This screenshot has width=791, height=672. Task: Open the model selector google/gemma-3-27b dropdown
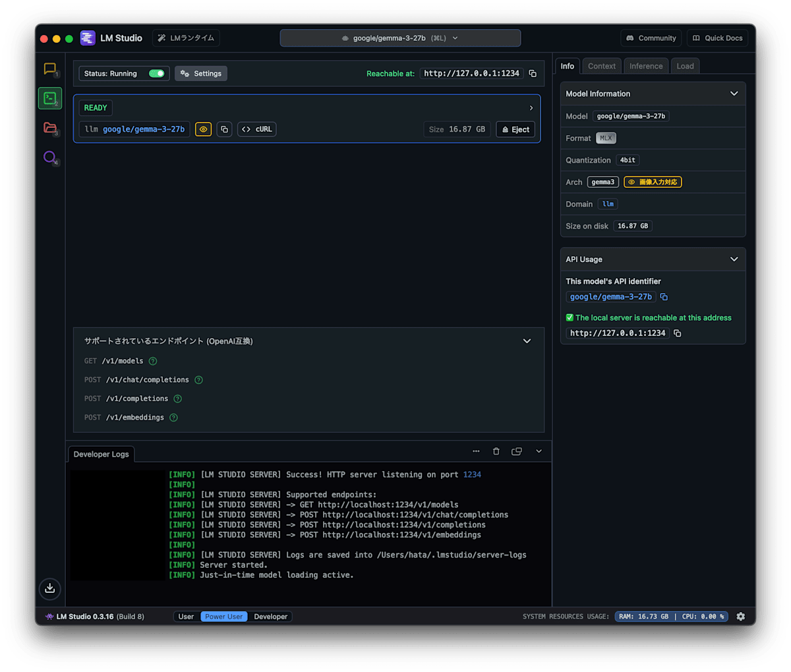click(x=400, y=38)
